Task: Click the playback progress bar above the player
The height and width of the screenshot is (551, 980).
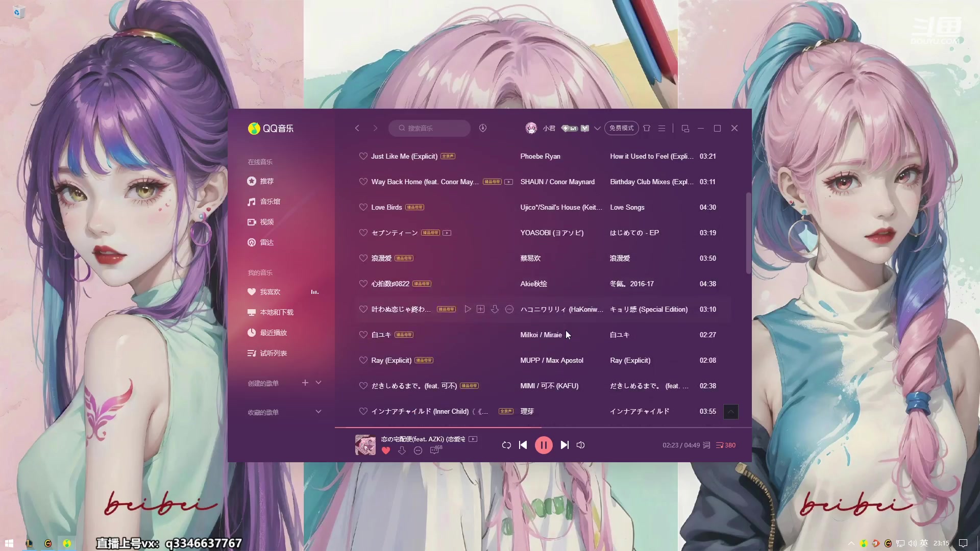Action: (x=543, y=427)
